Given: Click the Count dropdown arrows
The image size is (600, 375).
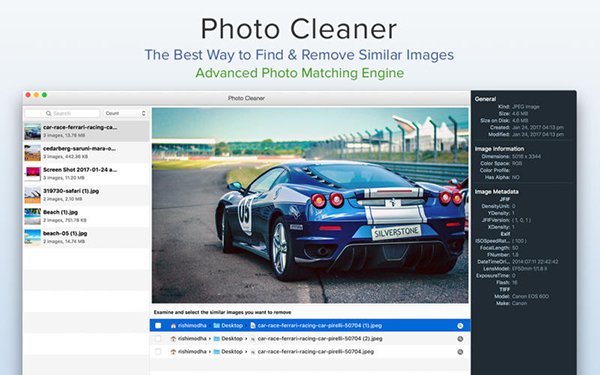Looking at the screenshot, I should click(143, 113).
